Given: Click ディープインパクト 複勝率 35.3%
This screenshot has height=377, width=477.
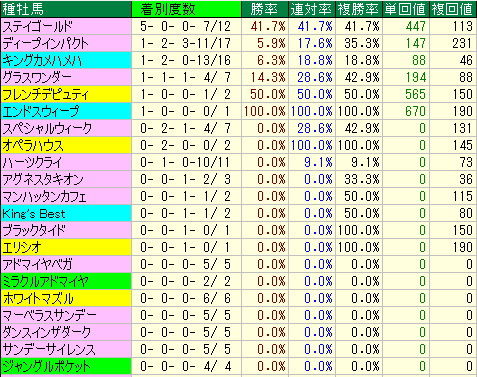Looking at the screenshot, I should point(362,43).
